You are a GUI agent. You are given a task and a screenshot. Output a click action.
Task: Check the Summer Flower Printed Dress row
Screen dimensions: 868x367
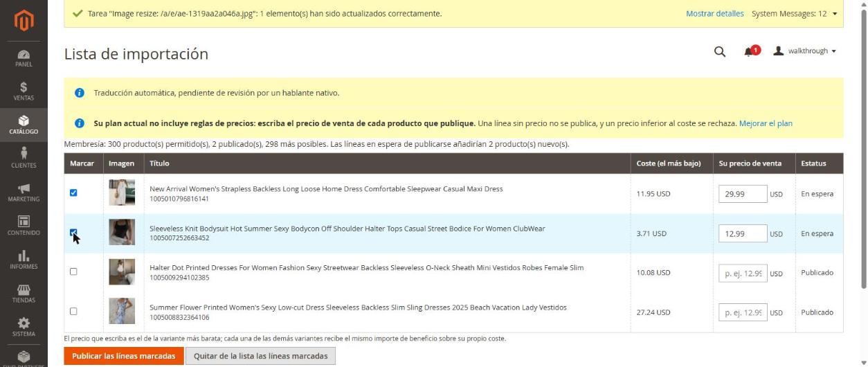73,311
